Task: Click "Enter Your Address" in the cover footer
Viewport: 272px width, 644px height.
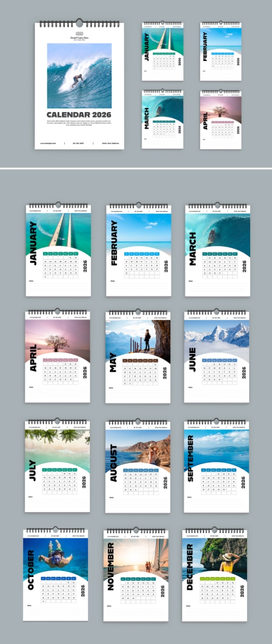Action: tap(110, 143)
